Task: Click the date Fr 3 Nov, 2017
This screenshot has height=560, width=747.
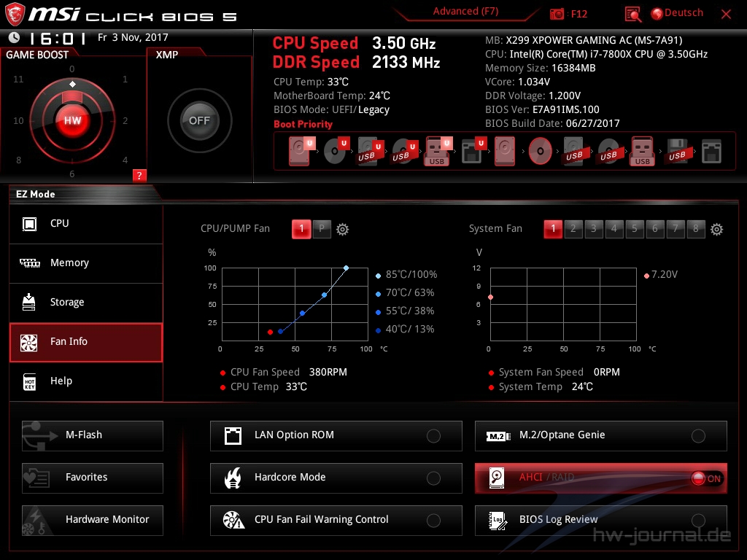Action: (x=133, y=38)
